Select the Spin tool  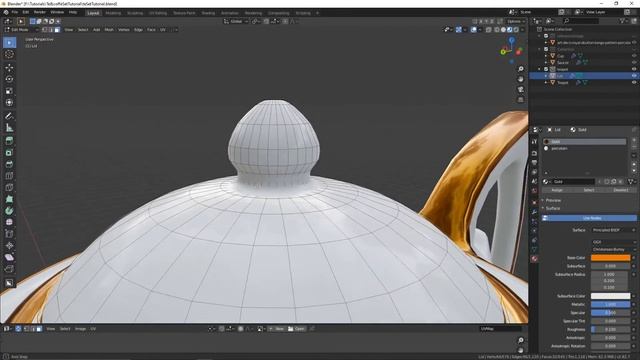click(x=9, y=211)
